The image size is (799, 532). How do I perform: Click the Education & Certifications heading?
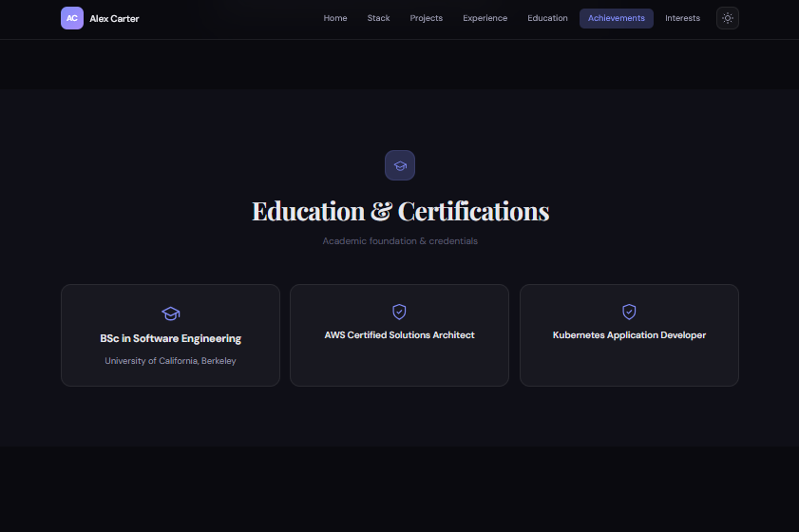point(400,211)
